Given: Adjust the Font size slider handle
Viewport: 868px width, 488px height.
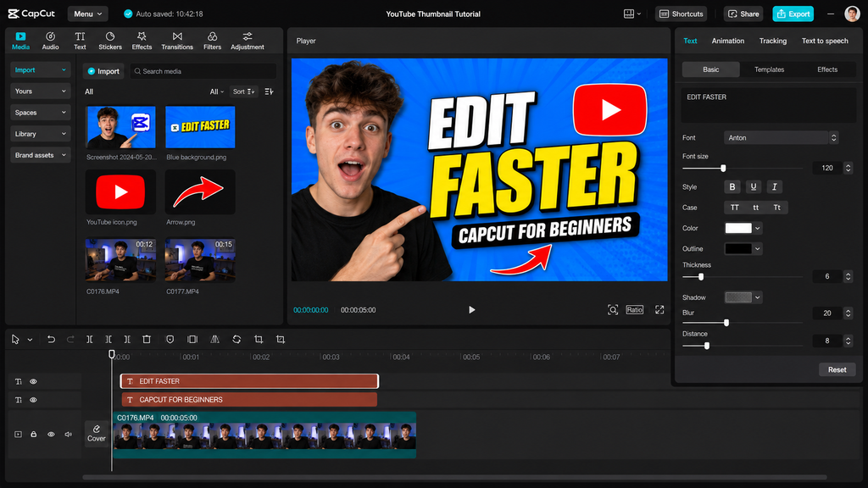Looking at the screenshot, I should click(723, 169).
